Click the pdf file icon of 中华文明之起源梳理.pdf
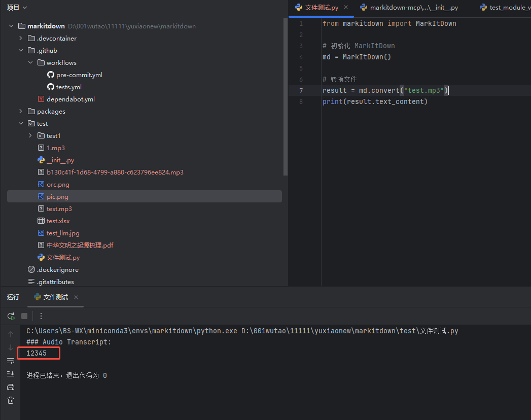The height and width of the screenshot is (420, 531). pos(41,246)
